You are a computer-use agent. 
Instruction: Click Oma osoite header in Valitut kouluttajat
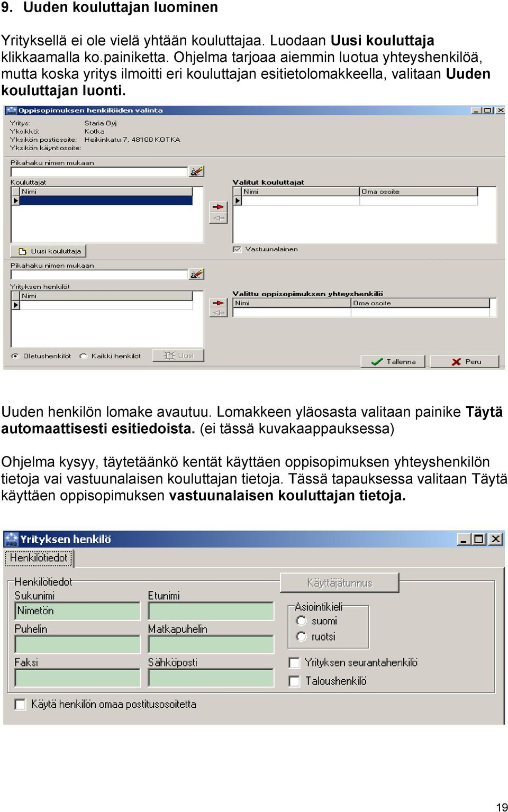(419, 191)
